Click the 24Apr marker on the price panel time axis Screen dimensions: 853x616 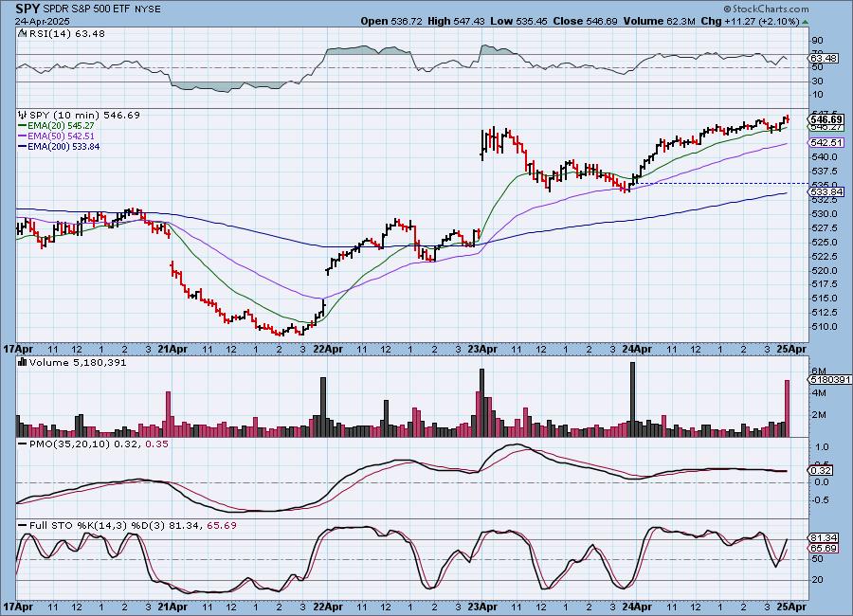click(637, 349)
